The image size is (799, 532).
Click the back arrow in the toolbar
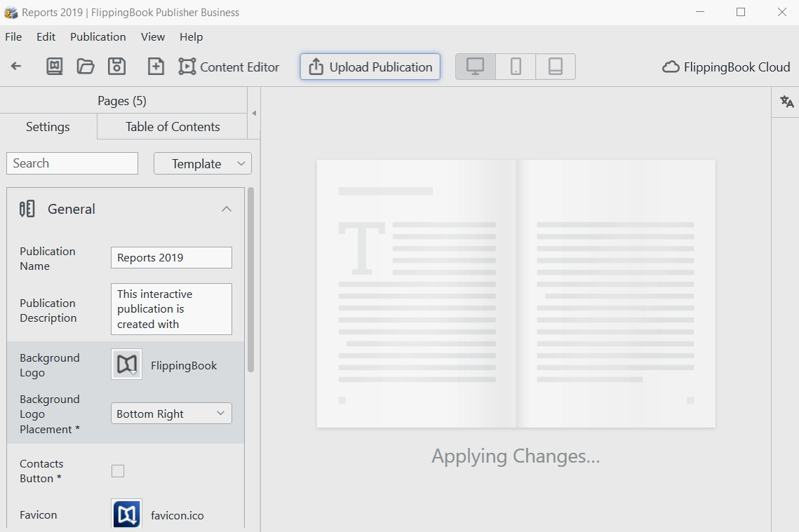[x=16, y=66]
